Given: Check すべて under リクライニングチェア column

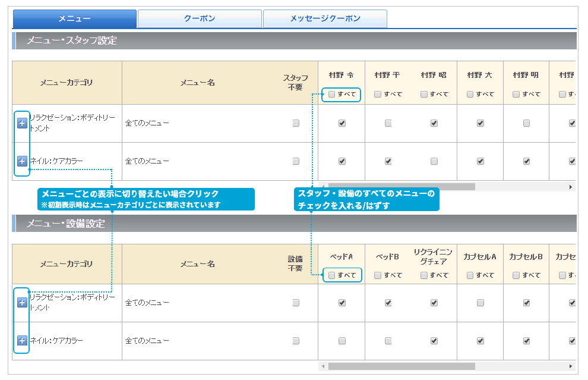Looking at the screenshot, I should 423,275.
